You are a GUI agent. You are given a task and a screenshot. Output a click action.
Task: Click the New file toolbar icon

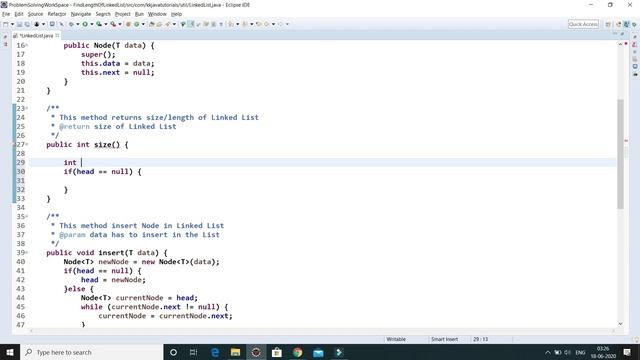pyautogui.click(x=6, y=24)
